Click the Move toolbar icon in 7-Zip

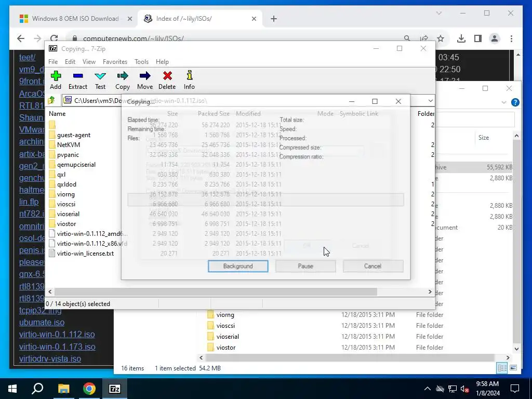tap(145, 80)
